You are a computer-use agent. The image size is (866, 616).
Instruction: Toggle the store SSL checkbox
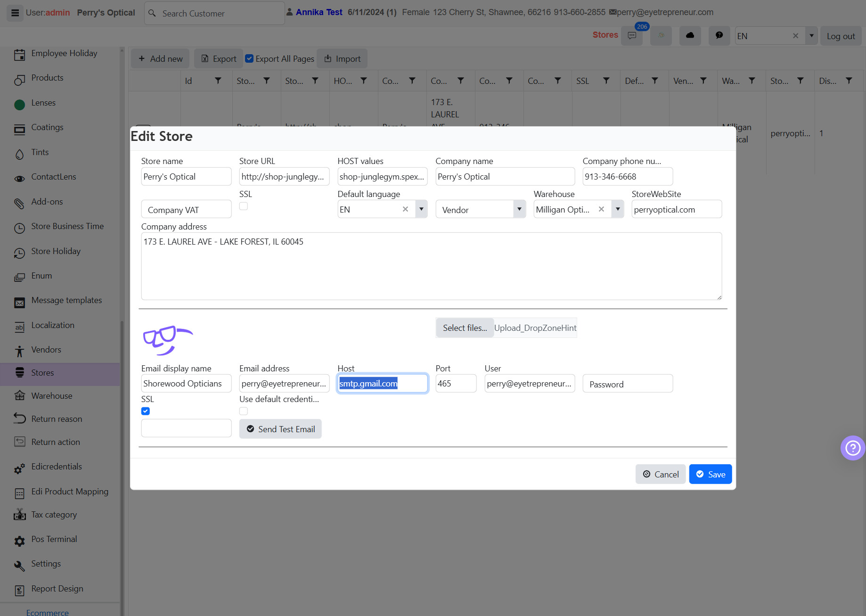(244, 206)
